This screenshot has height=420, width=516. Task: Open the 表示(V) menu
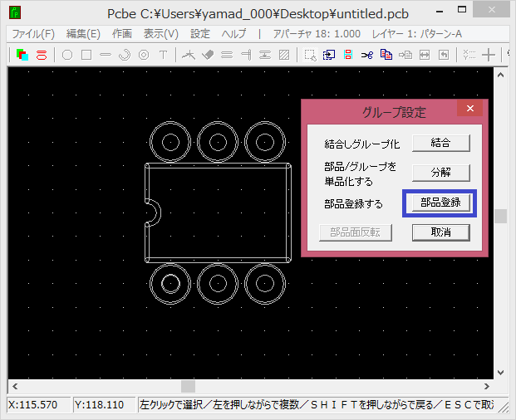[160, 34]
